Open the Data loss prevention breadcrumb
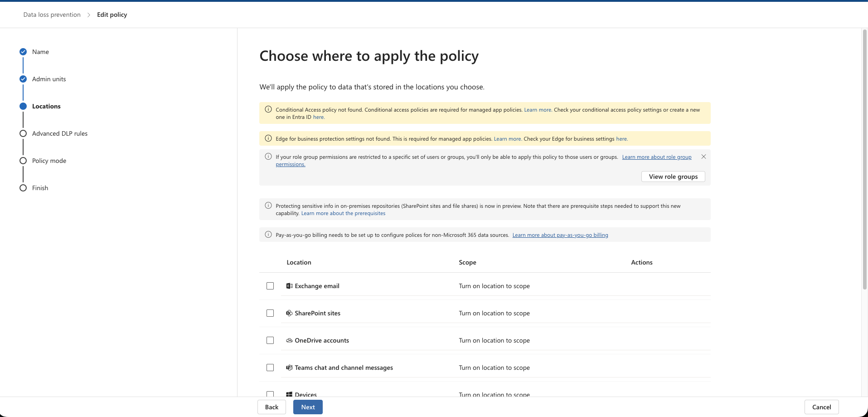Screen dimensions: 868x417 pos(52,15)
